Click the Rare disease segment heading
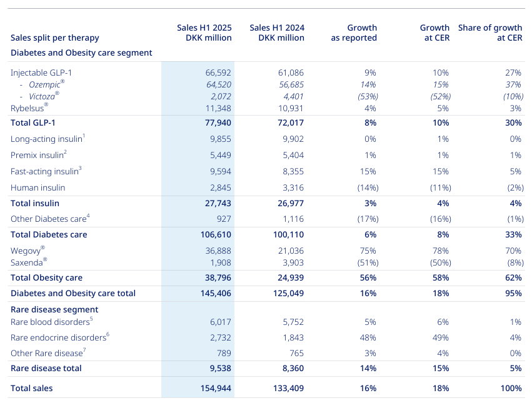 point(54,309)
